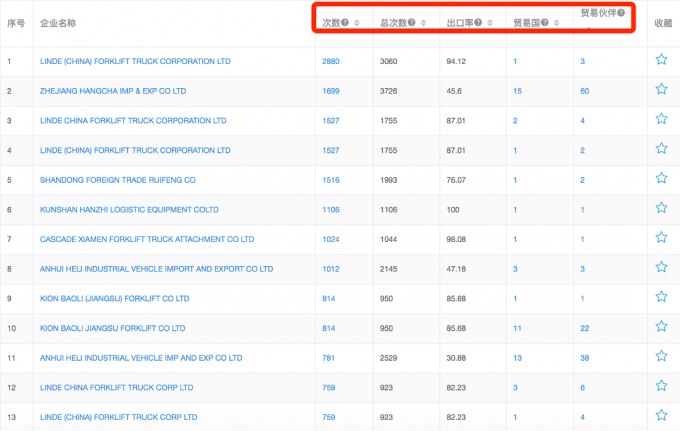Favorite row 4 LINDE (CHINA) CORPORATION LTD star
Viewport: 680px width, 431px height.
[661, 148]
